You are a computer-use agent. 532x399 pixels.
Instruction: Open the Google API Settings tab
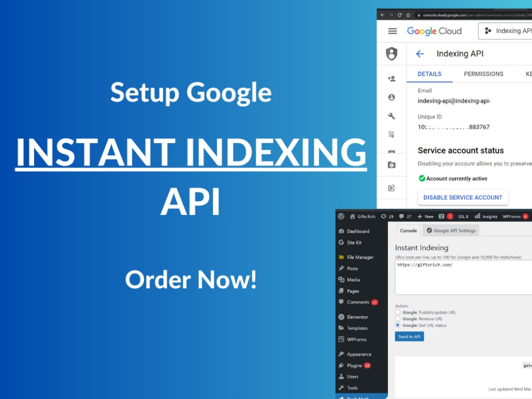tap(450, 230)
